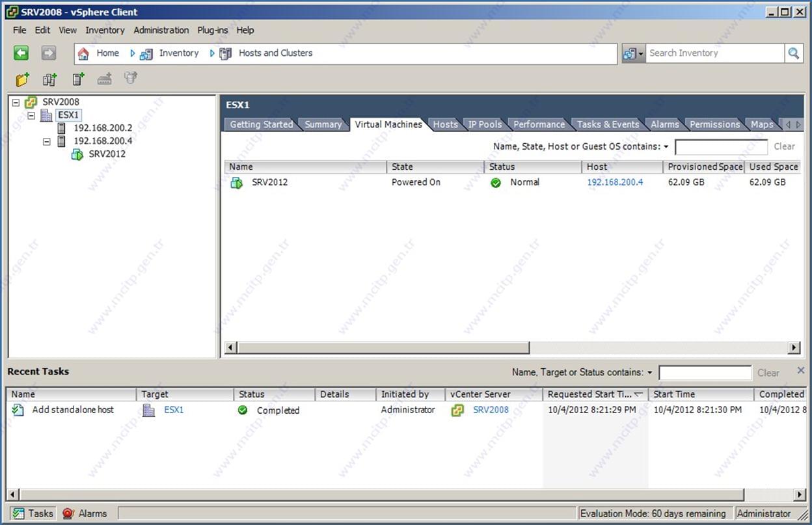Focus the Search Inventory field
This screenshot has height=525, width=812.
[x=715, y=53]
